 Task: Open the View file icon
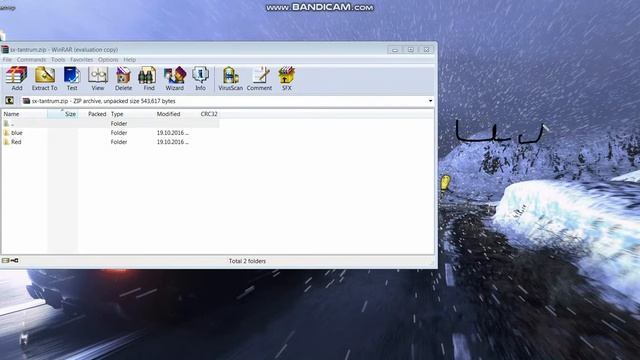(98, 78)
